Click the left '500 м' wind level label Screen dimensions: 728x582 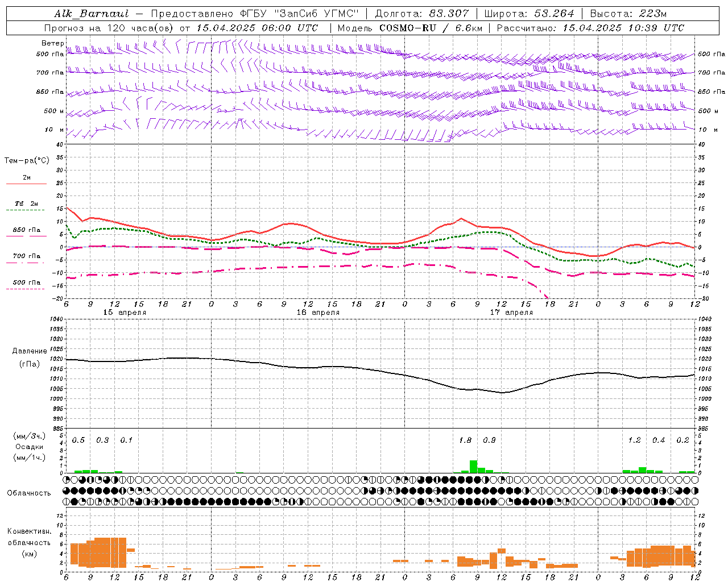click(x=55, y=111)
